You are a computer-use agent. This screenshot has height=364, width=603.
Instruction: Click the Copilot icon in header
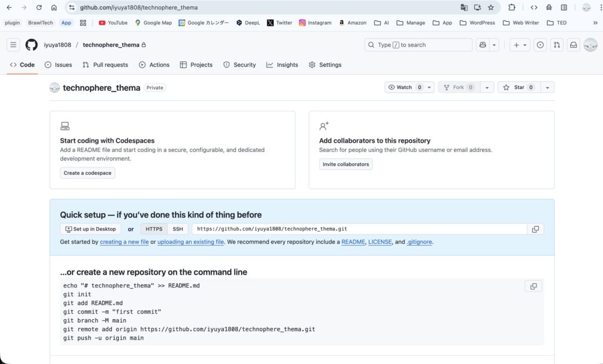[483, 45]
